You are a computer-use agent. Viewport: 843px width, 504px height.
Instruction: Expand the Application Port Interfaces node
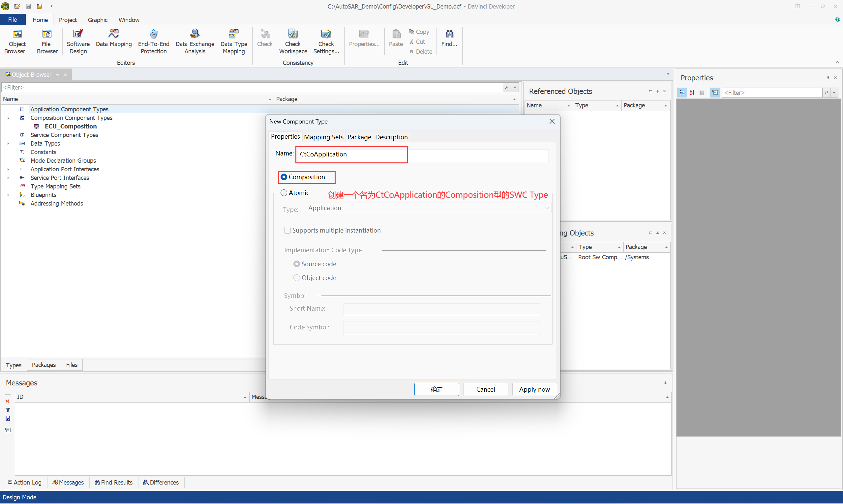click(8, 169)
